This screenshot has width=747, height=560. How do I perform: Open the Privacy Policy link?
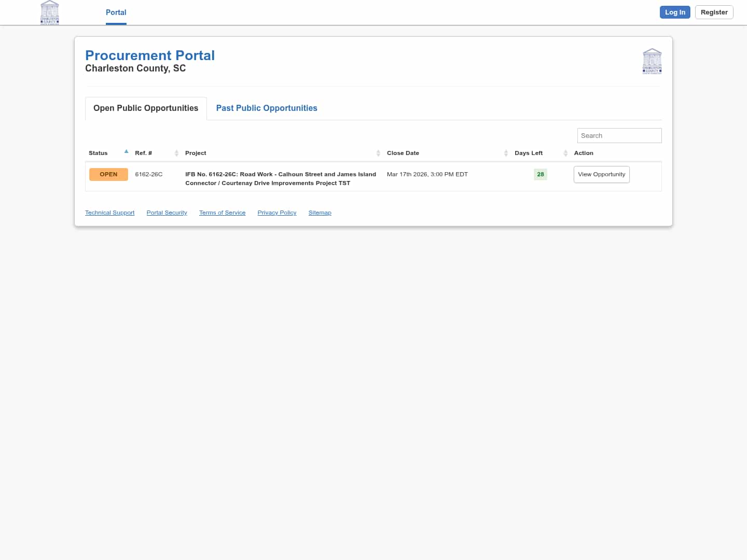pyautogui.click(x=276, y=213)
